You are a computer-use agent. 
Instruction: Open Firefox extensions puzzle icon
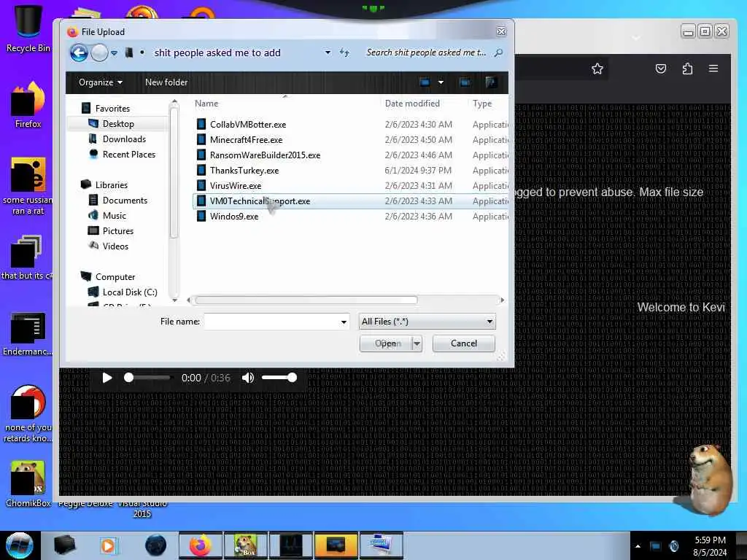[x=687, y=69]
